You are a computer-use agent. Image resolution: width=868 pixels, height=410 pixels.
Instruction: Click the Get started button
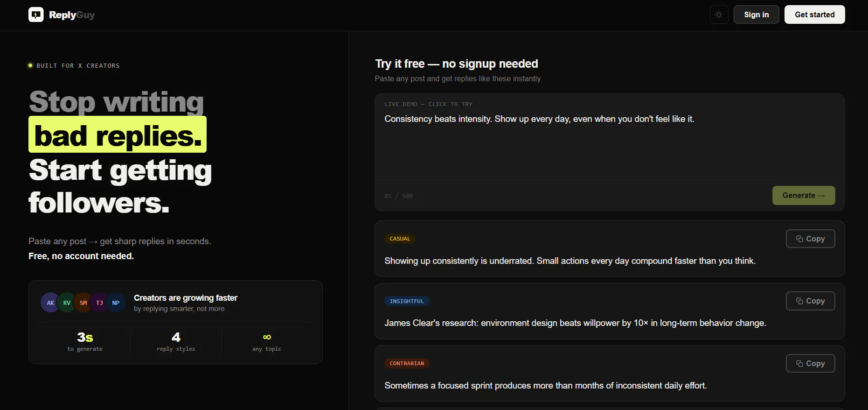(x=814, y=14)
